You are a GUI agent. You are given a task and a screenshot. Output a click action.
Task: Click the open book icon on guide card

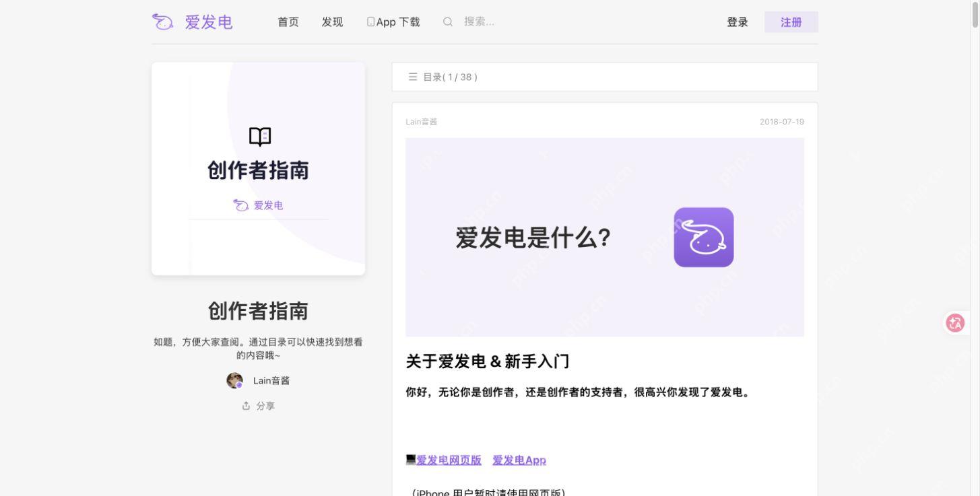(x=260, y=137)
